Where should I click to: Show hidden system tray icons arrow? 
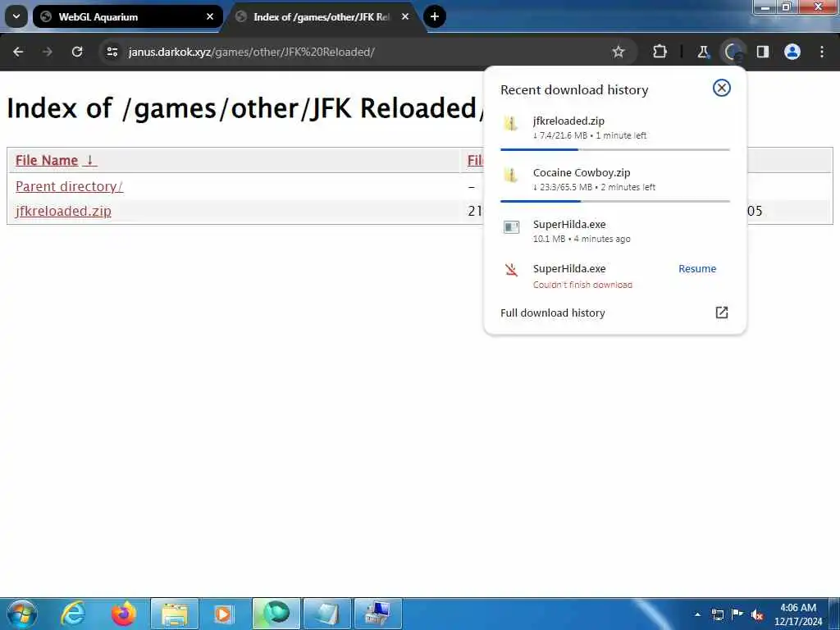point(697,614)
